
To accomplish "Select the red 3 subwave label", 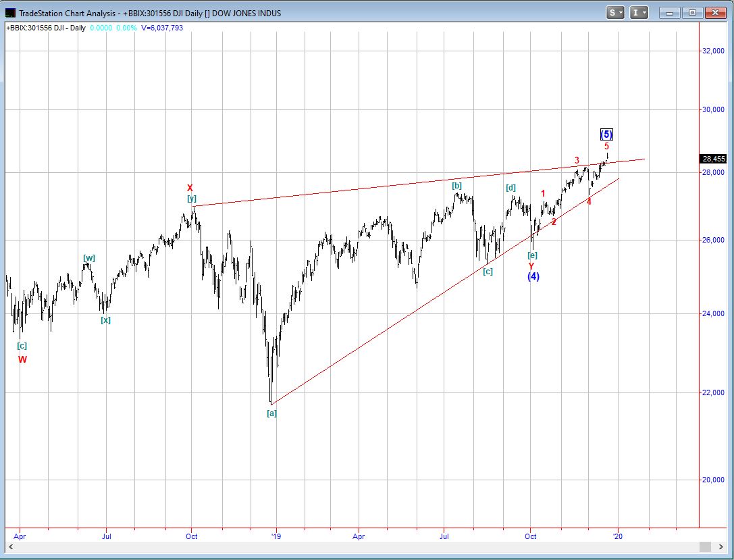I will point(577,160).
